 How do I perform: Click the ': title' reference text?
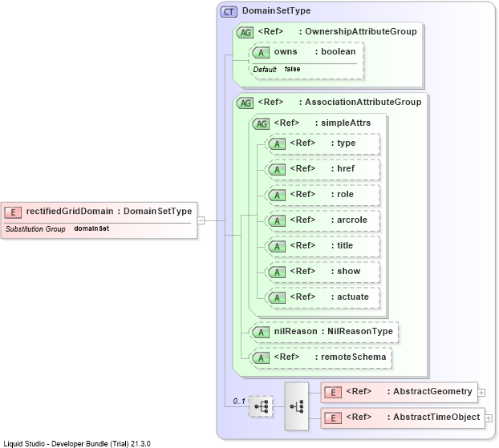coord(342,245)
